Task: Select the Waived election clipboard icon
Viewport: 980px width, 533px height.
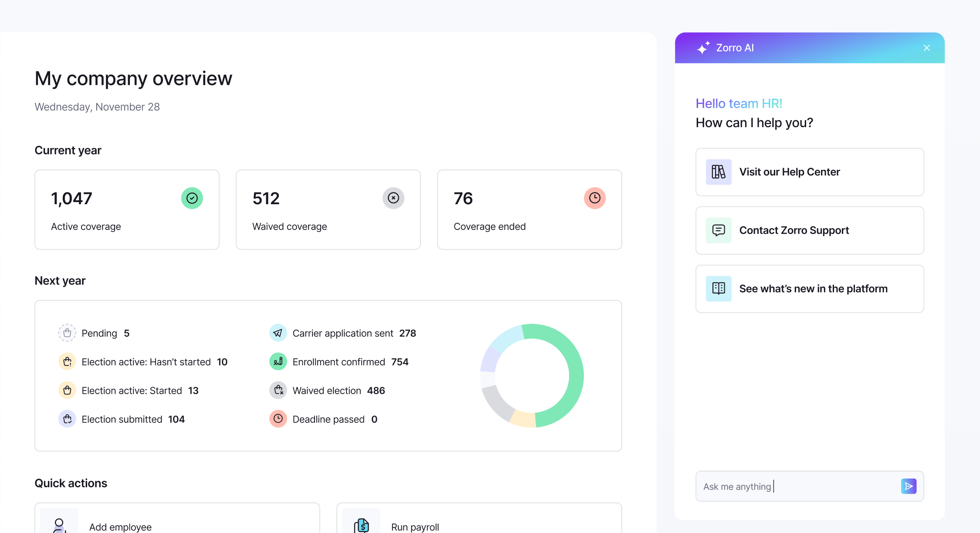Action: pyautogui.click(x=278, y=390)
